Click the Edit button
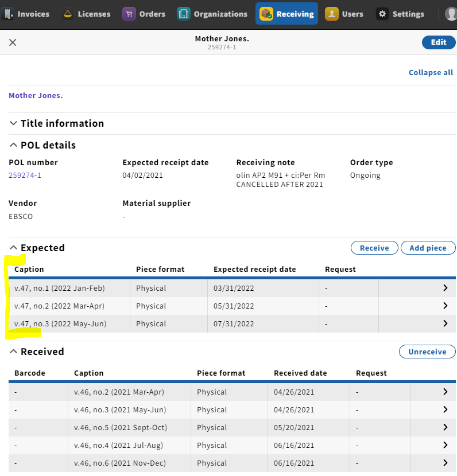 tap(439, 42)
